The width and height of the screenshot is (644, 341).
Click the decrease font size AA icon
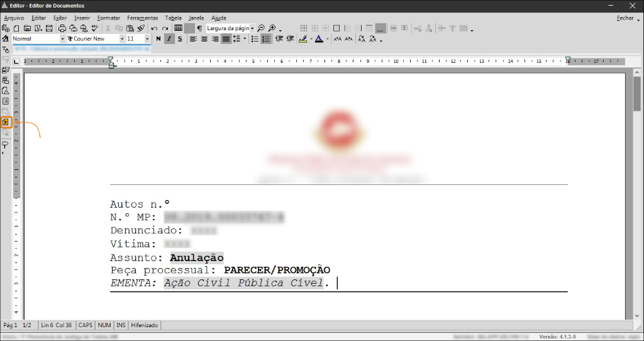348,39
